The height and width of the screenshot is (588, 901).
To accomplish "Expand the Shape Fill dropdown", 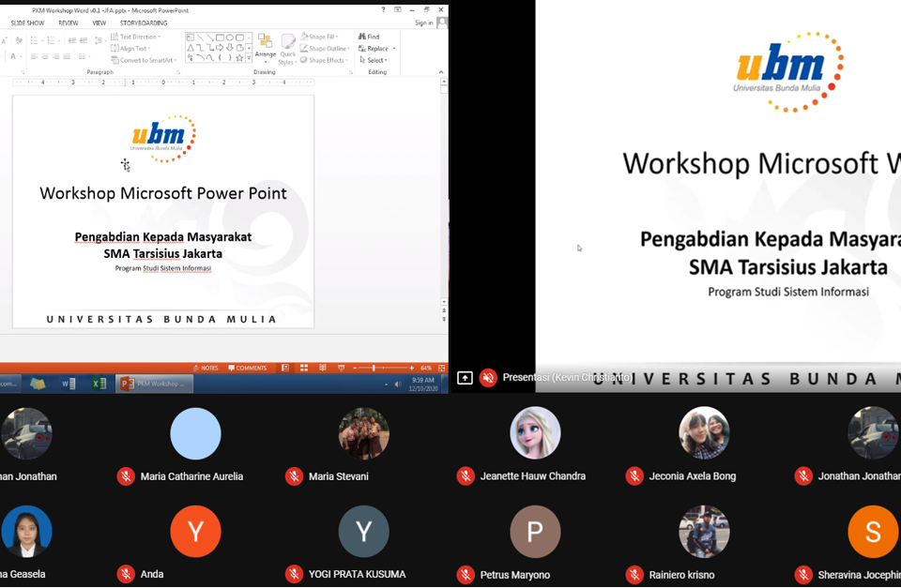I will 319,37.
